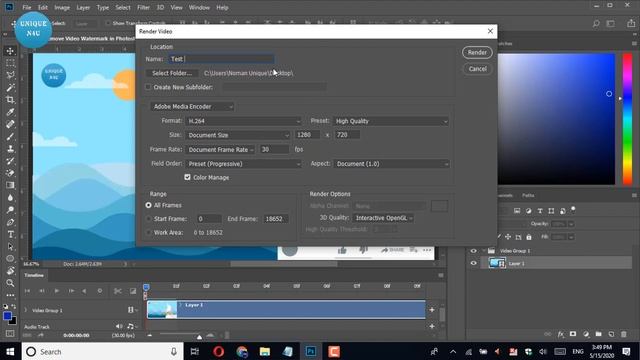Click the lock all layer icon
The image size is (640, 360).
click(529, 237)
